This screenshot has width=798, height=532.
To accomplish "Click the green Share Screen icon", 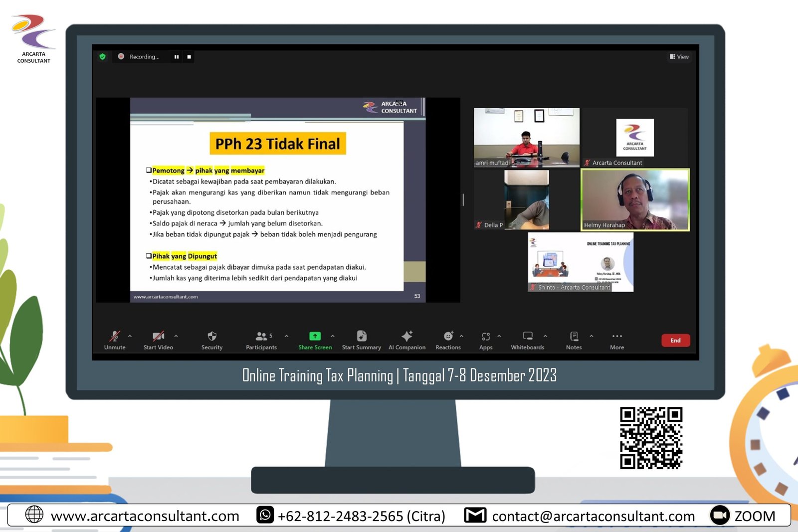I will pos(315,336).
